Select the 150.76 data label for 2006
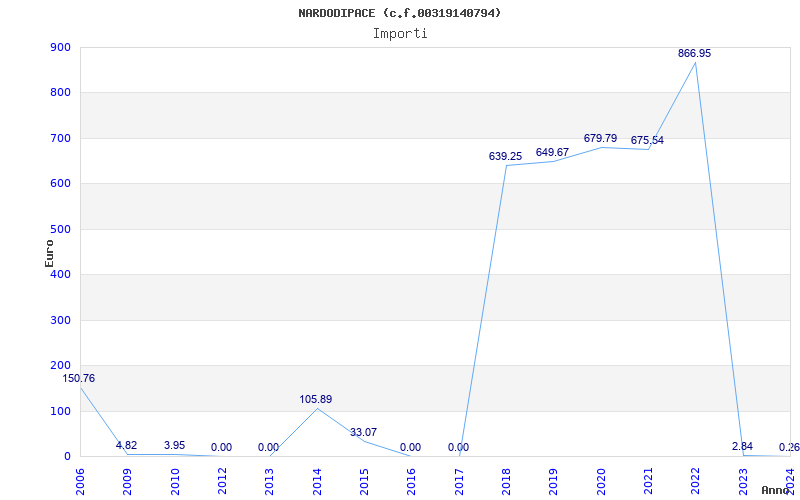Screen dimensions: 800x500 click(79, 378)
